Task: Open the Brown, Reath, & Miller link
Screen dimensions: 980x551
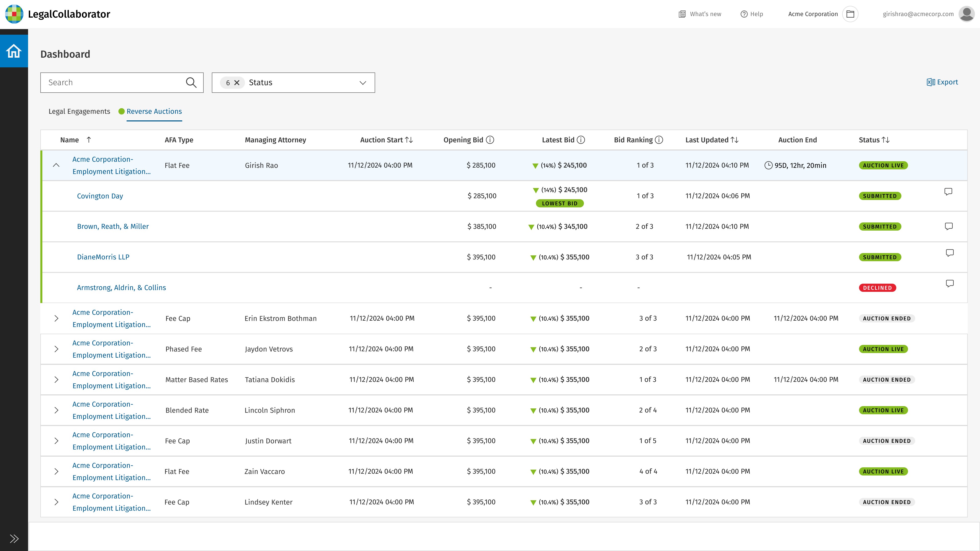Action: (113, 226)
